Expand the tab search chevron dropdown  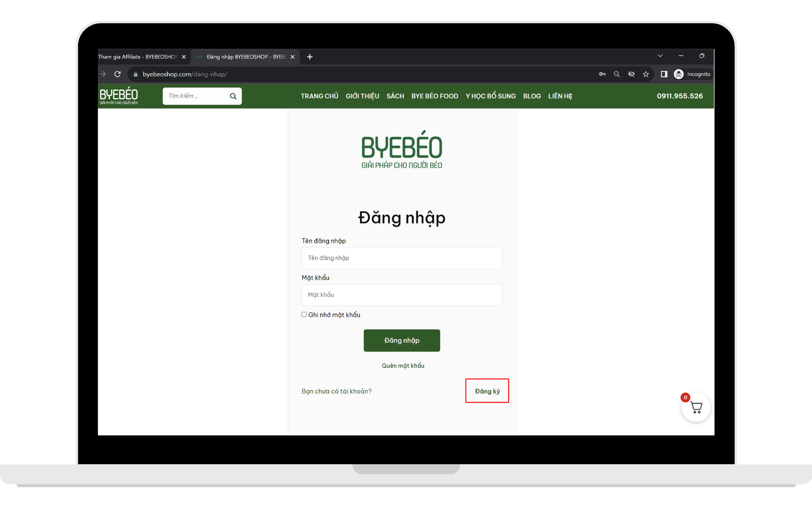point(660,56)
